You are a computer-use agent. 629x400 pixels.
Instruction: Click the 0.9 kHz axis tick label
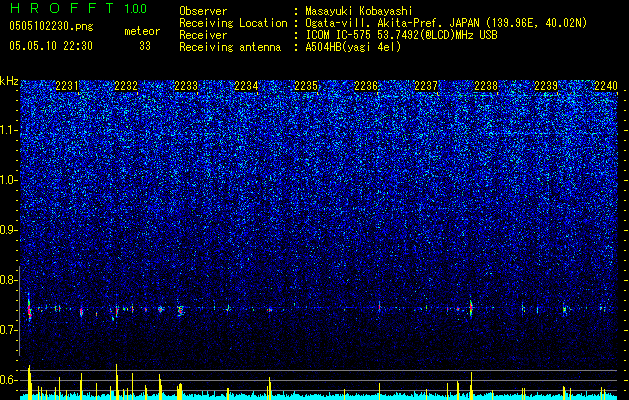pyautogui.click(x=9, y=230)
